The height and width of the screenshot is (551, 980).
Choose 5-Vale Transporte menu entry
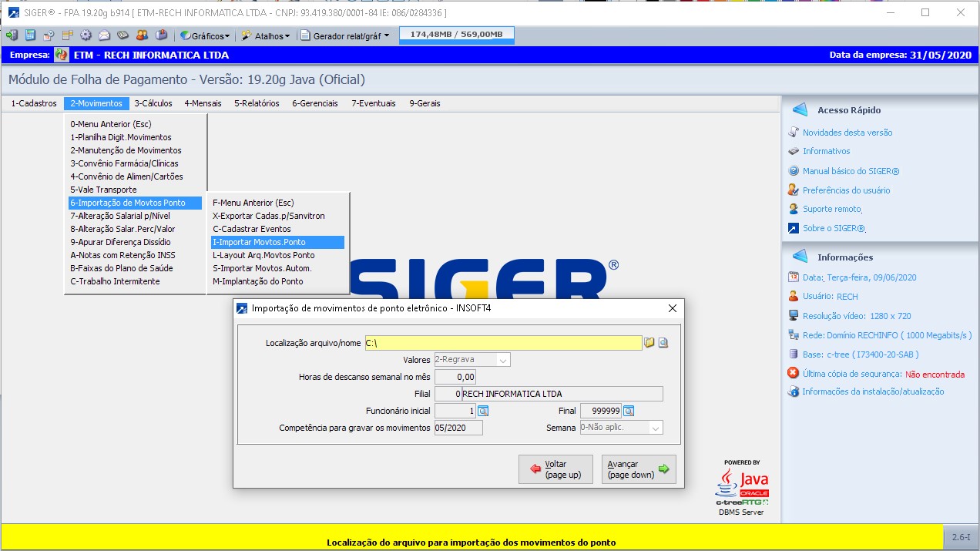click(136, 190)
